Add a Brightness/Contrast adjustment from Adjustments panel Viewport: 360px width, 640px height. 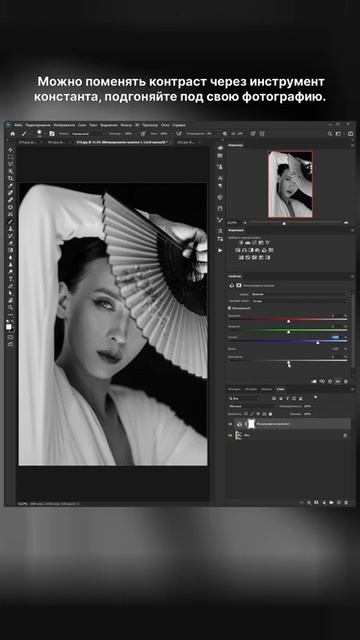pos(241,243)
